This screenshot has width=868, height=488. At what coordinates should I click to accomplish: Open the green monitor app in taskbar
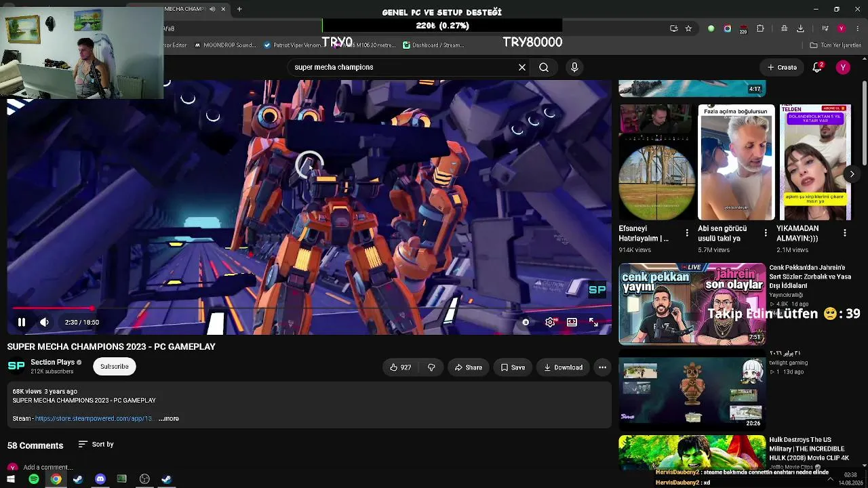click(x=122, y=479)
